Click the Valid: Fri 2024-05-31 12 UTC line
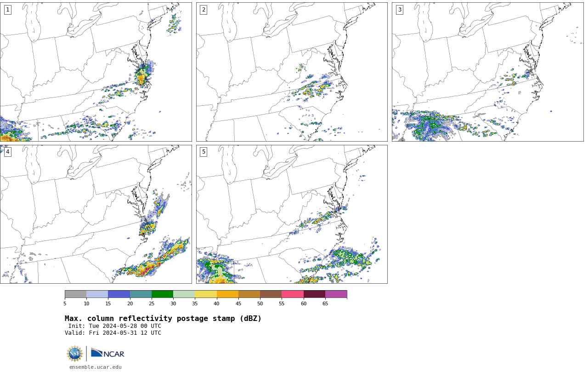Viewport: 588px width, 372px height. (113, 333)
